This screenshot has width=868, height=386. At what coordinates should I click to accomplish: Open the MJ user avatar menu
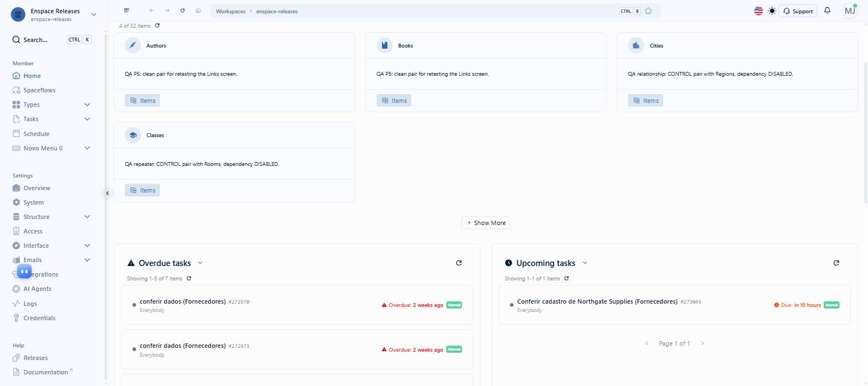coord(850,11)
